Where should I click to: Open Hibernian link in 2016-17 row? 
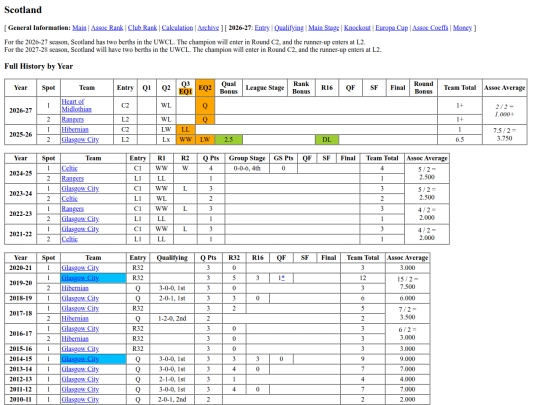[75, 339]
